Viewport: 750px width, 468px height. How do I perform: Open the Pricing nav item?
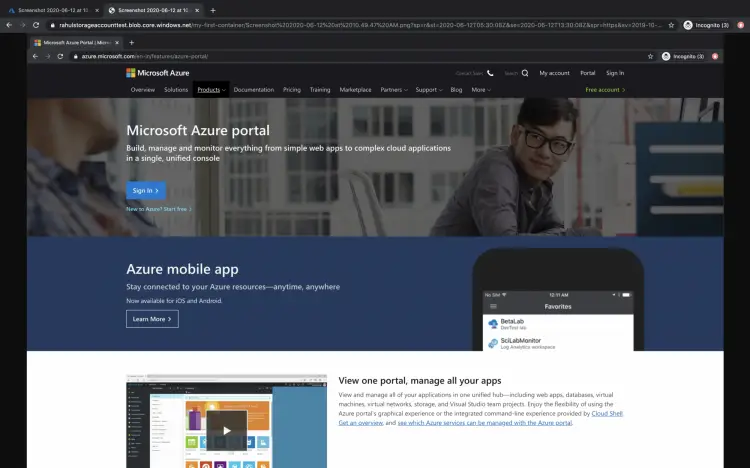click(292, 89)
